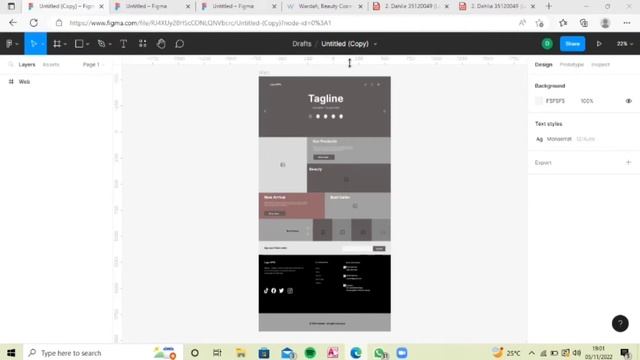Switch to the Design tab
The width and height of the screenshot is (640, 360).
(x=543, y=64)
